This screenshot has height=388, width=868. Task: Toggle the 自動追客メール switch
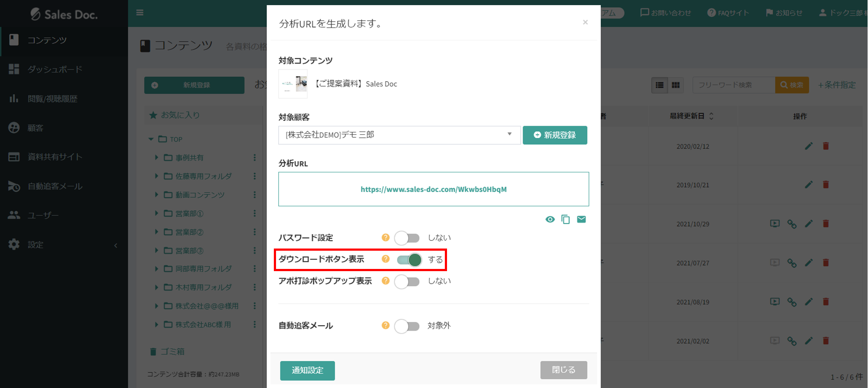[407, 326]
